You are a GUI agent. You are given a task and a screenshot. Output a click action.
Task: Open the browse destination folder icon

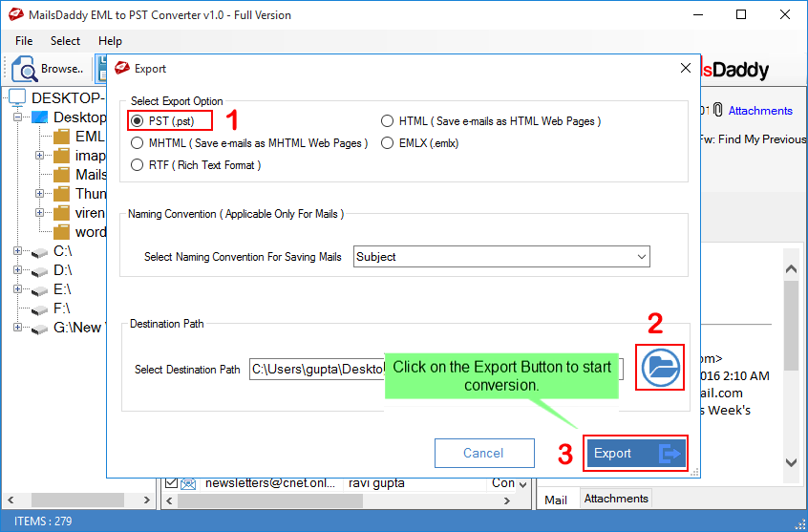point(660,367)
